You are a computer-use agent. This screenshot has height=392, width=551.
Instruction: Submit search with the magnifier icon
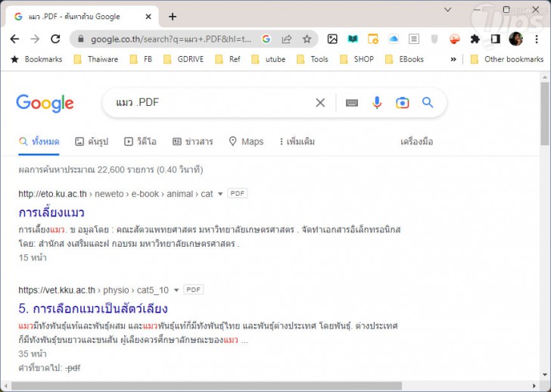coord(428,103)
